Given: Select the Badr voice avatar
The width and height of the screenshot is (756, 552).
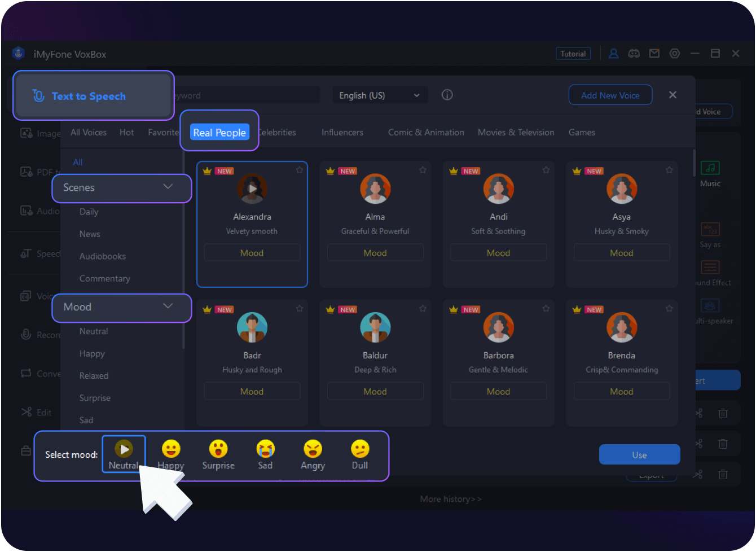Looking at the screenshot, I should [x=252, y=327].
